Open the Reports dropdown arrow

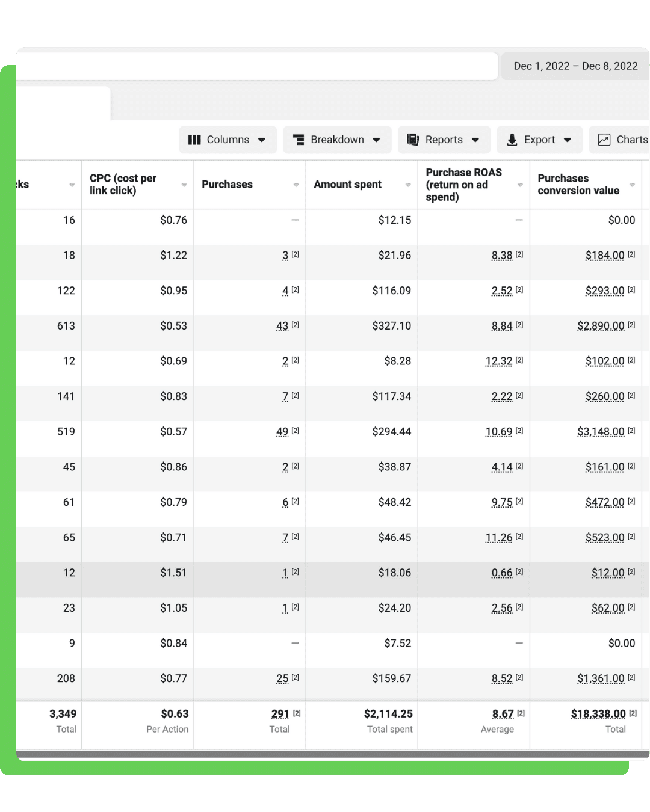pyautogui.click(x=475, y=140)
